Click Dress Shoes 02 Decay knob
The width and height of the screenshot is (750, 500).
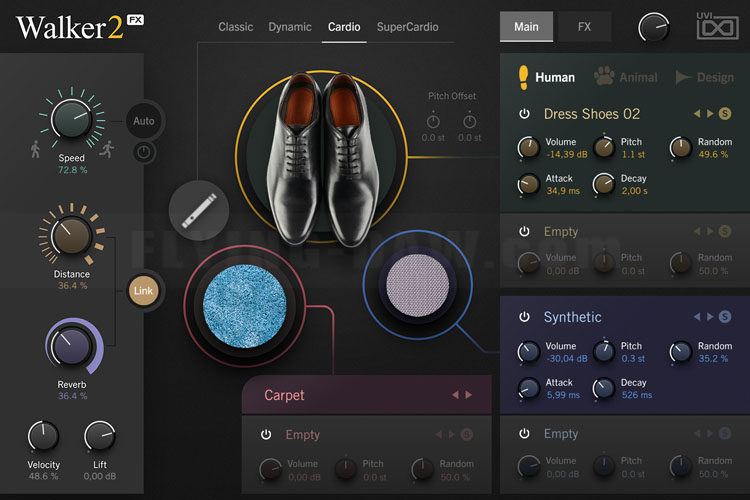point(604,184)
